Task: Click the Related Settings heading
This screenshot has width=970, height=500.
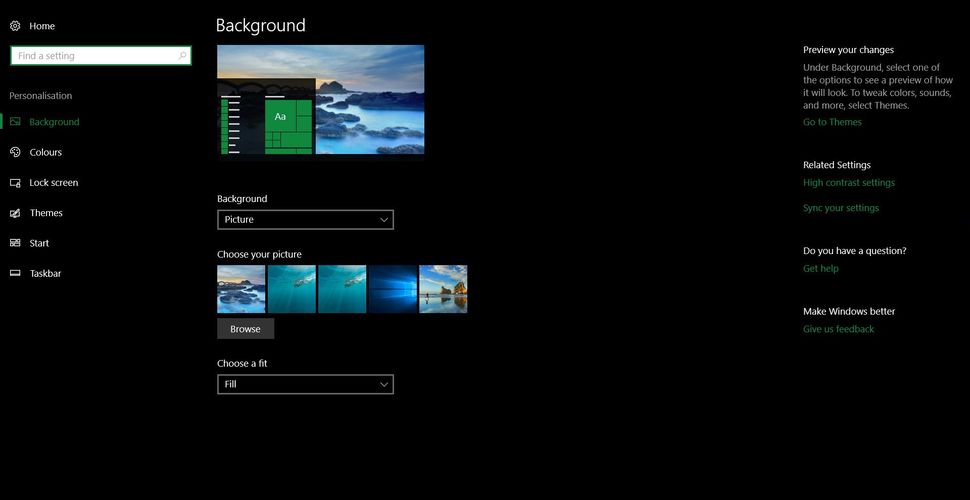Action: click(836, 165)
